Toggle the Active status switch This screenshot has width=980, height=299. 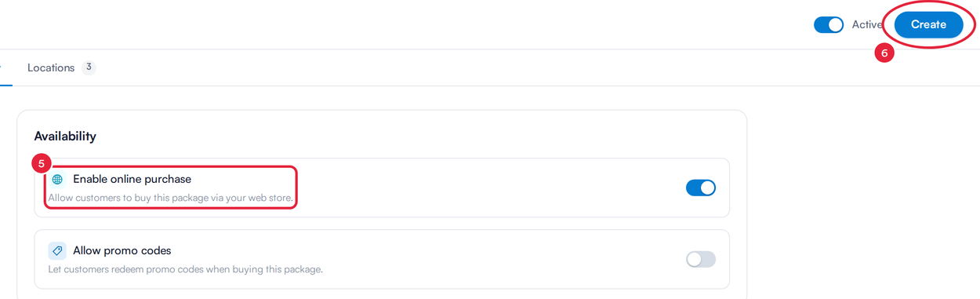click(x=829, y=25)
